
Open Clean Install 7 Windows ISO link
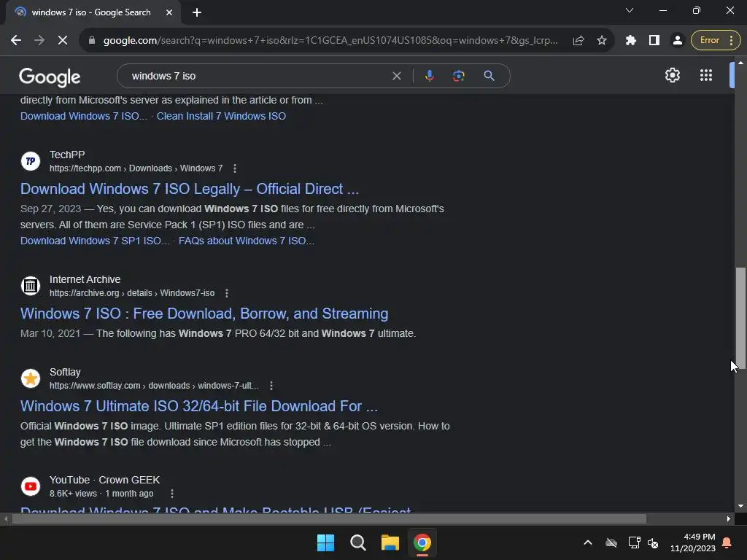(221, 116)
